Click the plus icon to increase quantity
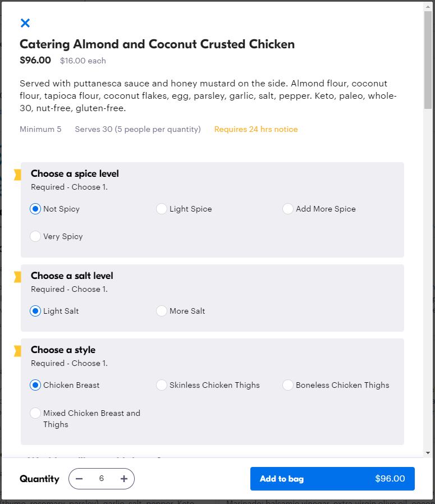This screenshot has width=435, height=504. pos(124,479)
